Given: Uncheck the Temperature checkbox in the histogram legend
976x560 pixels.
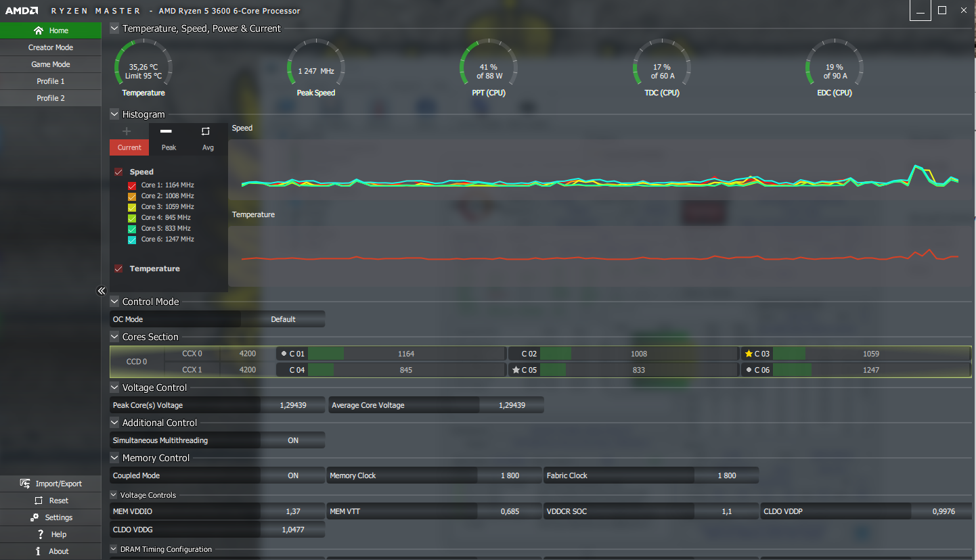Looking at the screenshot, I should [118, 269].
